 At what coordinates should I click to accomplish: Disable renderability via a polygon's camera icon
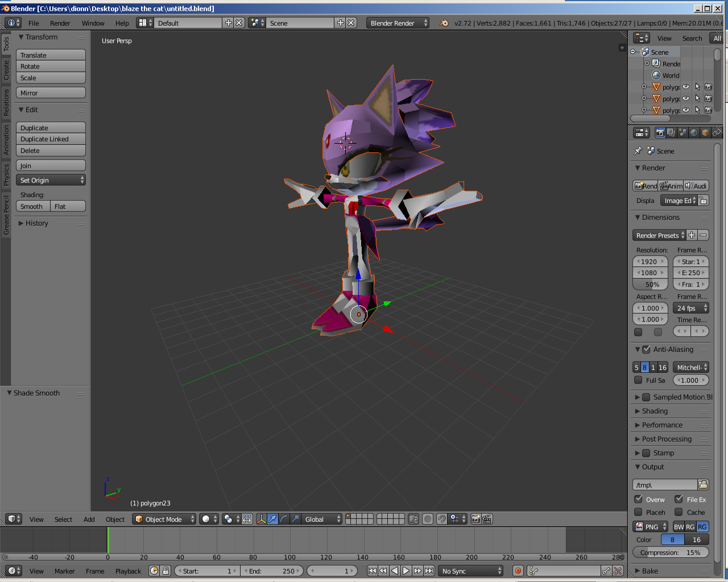[x=709, y=87]
